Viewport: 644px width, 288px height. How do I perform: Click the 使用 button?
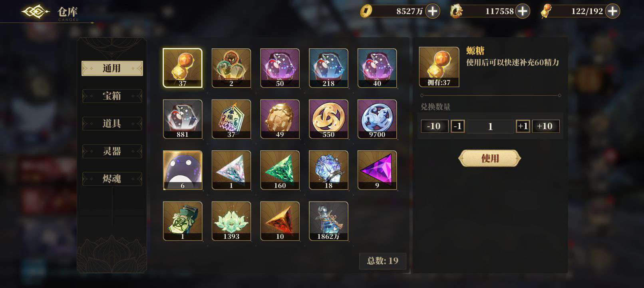pos(490,158)
